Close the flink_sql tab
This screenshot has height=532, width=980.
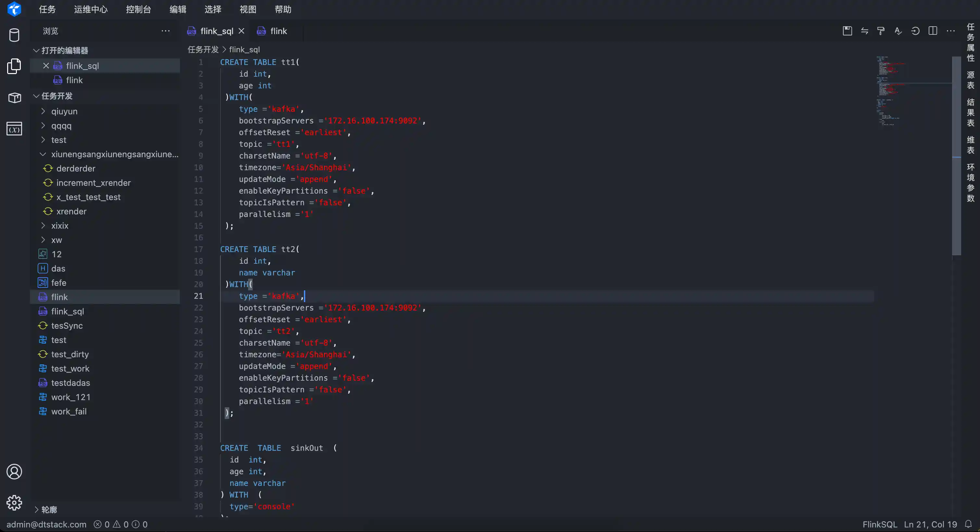242,31
